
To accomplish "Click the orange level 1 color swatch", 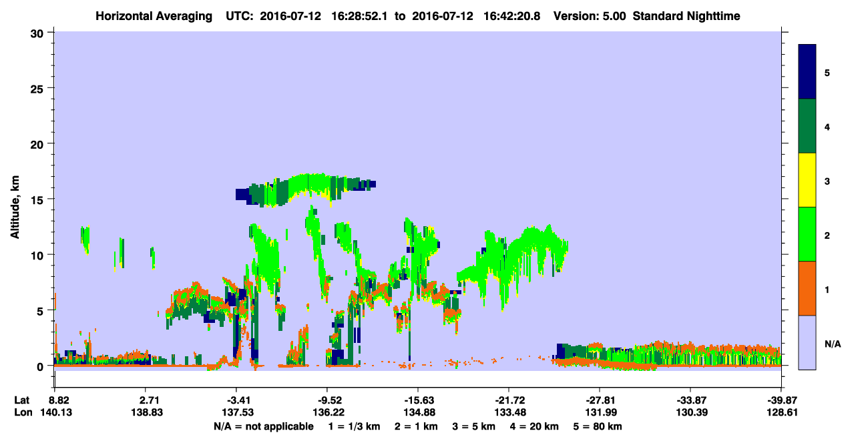I will [807, 288].
